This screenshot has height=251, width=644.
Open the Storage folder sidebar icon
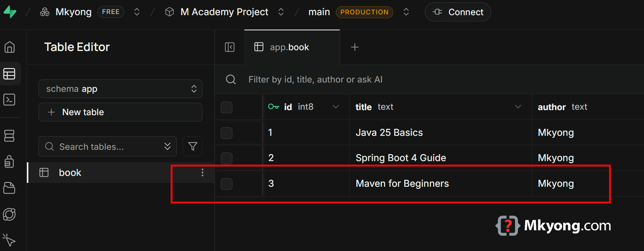[9, 188]
